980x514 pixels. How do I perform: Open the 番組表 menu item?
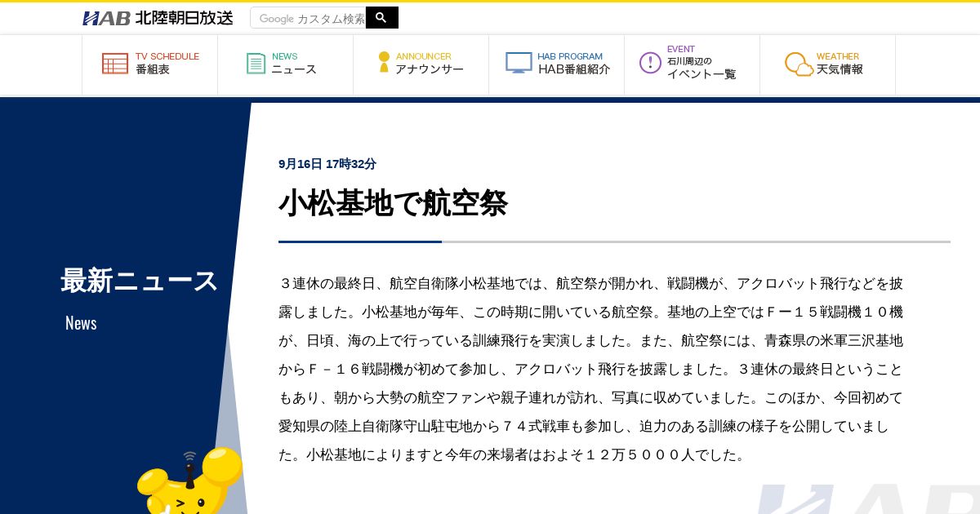pyautogui.click(x=153, y=70)
